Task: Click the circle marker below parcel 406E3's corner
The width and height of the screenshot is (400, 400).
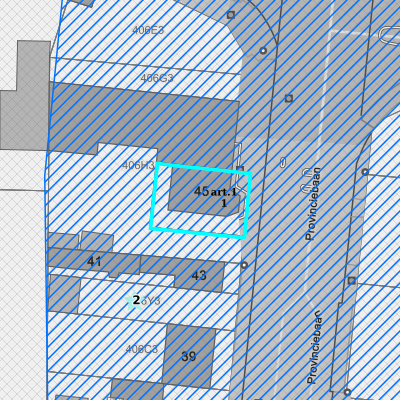Action: point(263,51)
